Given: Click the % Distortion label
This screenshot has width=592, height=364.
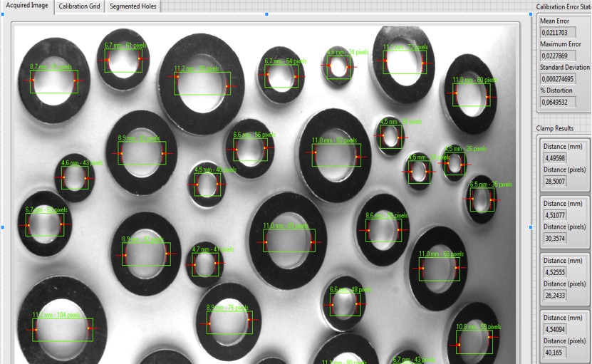Looking at the screenshot, I should [556, 90].
